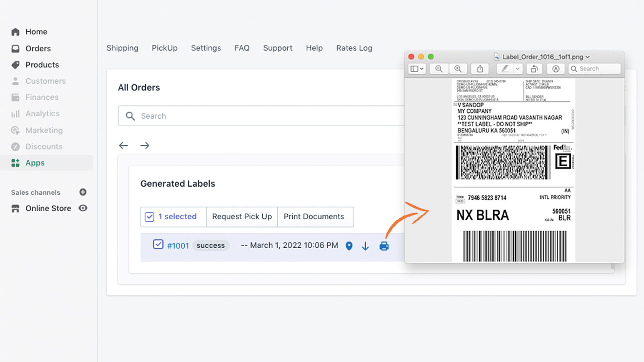
Task: Uncheck the order #1001 checkbox
Action: click(x=158, y=245)
